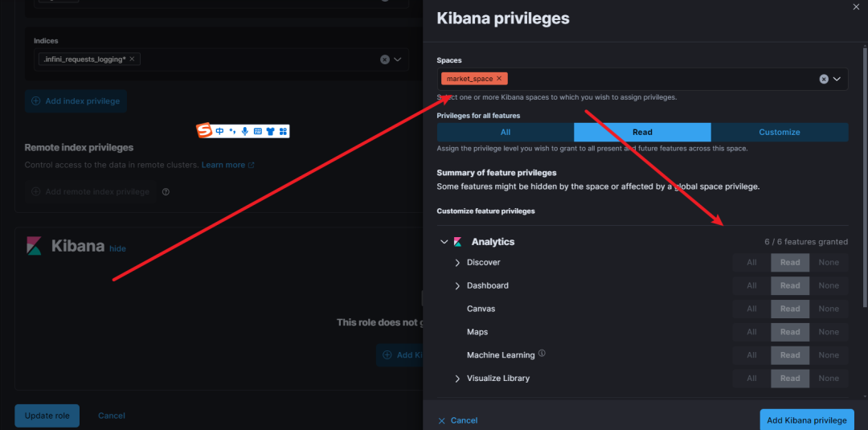Screen dimensions: 868x430
Task: Click Add remote index privilege button
Action: (x=90, y=191)
